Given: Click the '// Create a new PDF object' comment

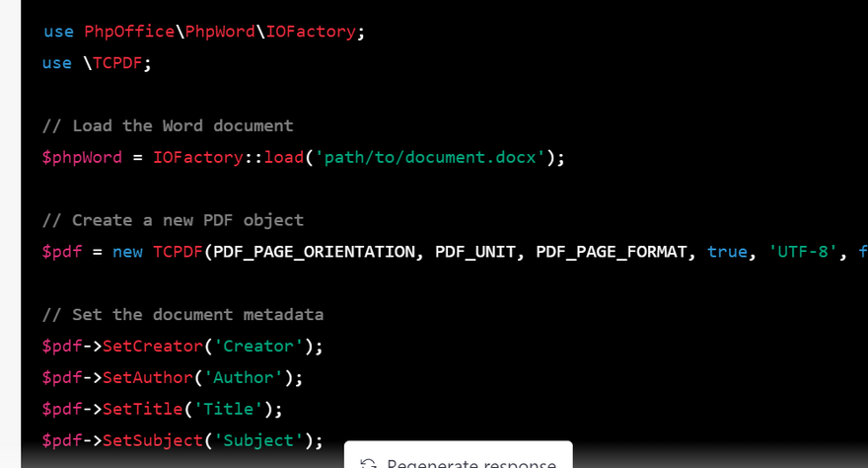Looking at the screenshot, I should tap(173, 220).
